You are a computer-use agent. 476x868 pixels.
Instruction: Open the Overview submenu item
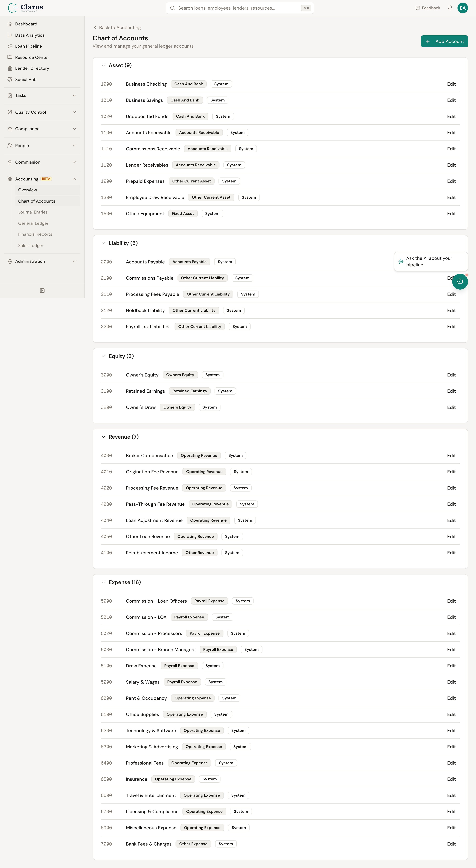47,190
